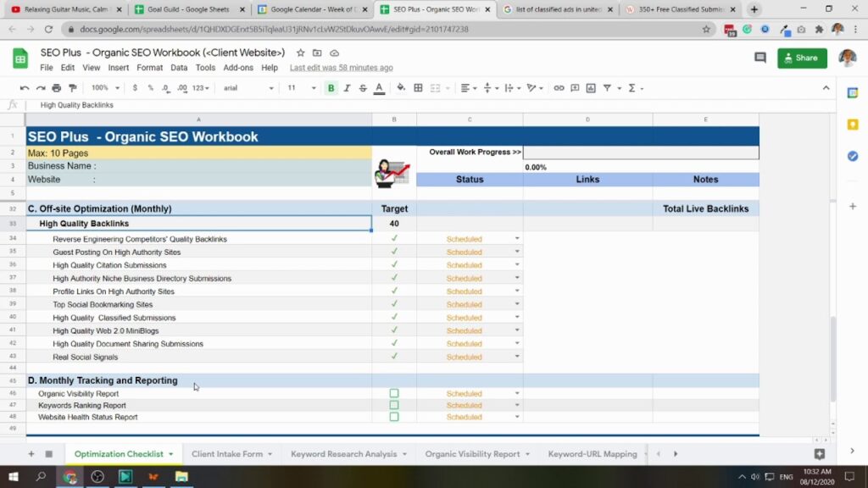Tick the Organic Visibility Report checkbox
The height and width of the screenshot is (488, 868).
(x=394, y=393)
